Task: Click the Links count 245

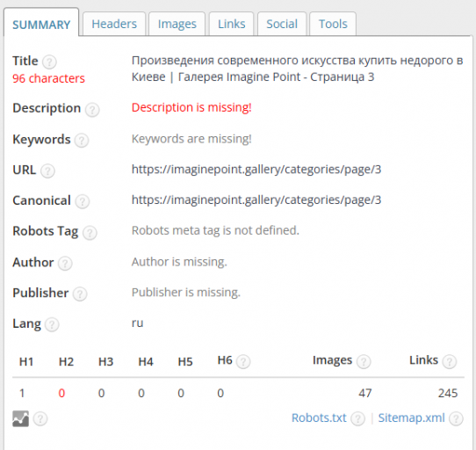Action: (x=448, y=393)
